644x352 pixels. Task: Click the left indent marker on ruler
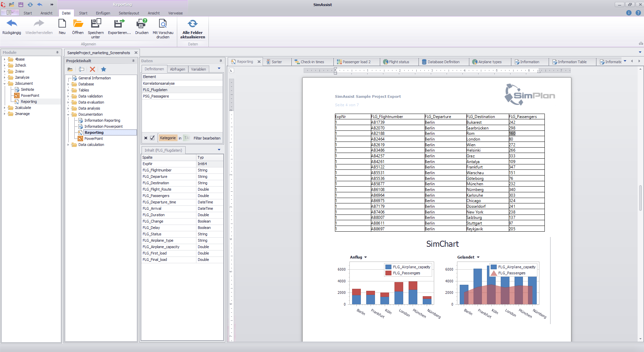(x=335, y=71)
